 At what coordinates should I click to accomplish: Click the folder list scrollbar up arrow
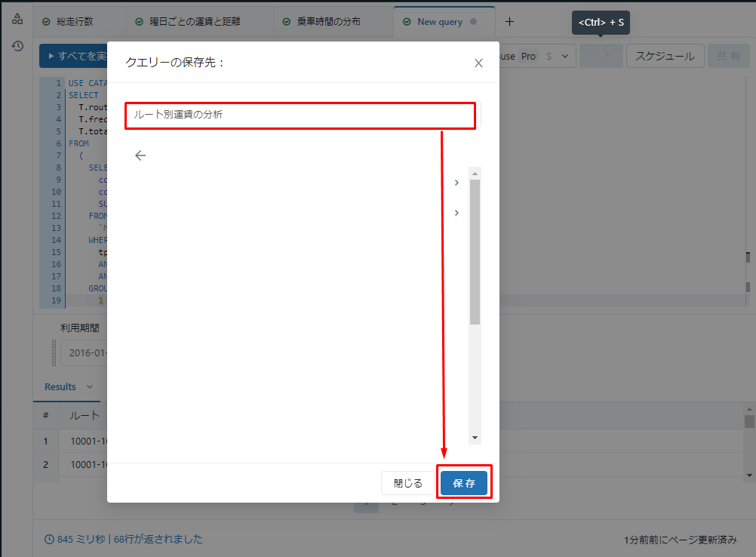475,173
